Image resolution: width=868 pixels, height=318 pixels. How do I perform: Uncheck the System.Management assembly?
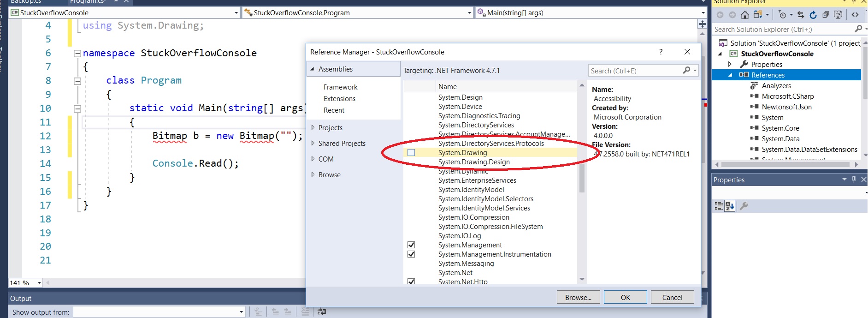pyautogui.click(x=411, y=245)
